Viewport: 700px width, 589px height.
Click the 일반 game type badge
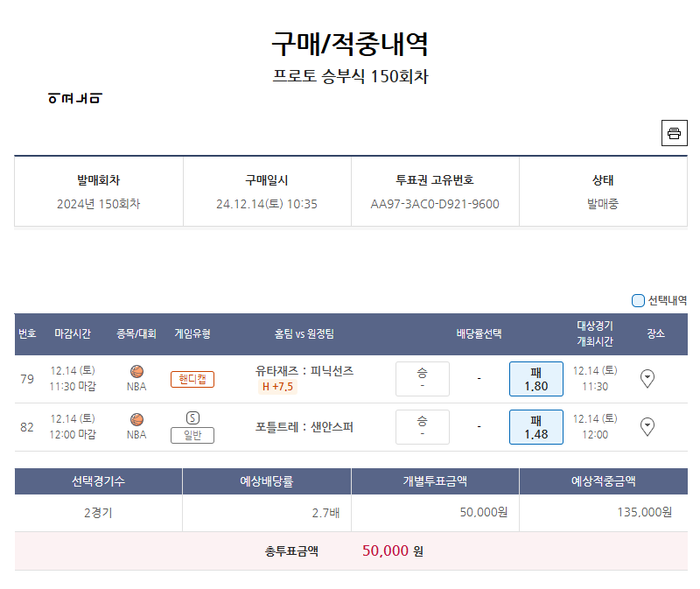pyautogui.click(x=192, y=435)
